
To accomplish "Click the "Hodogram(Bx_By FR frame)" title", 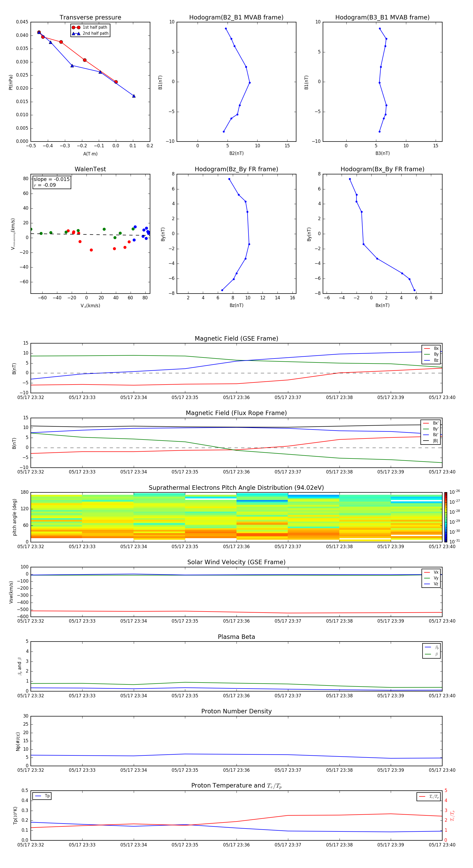I will [382, 169].
